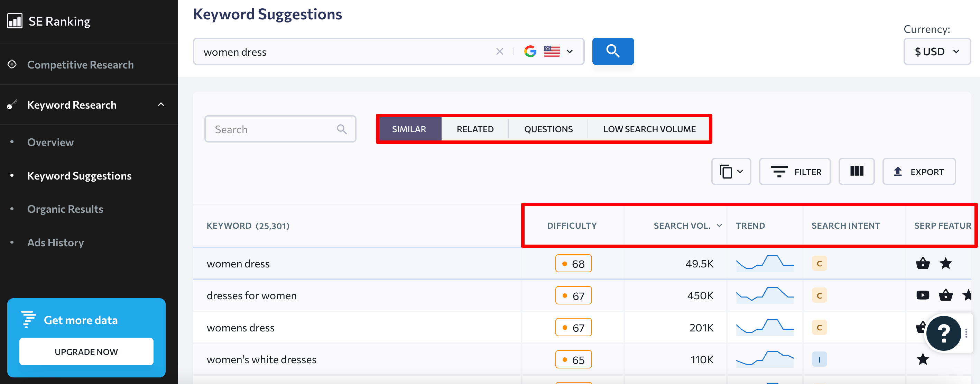Switch to the RELATED tab
Screen dimensions: 980x384
(x=475, y=129)
